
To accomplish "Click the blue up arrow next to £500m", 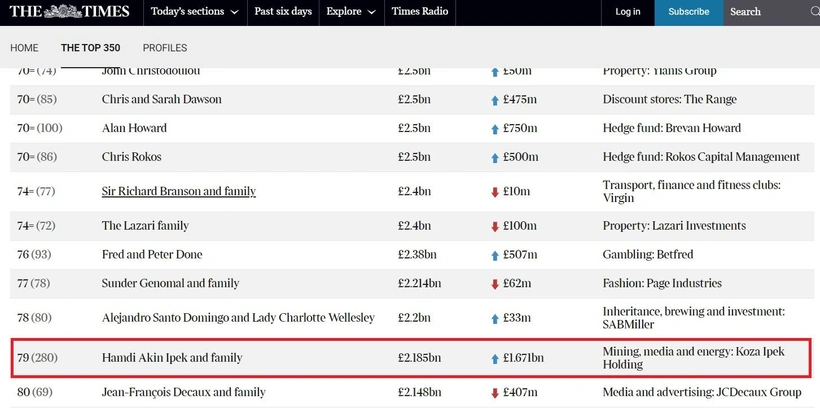I will click(495, 158).
